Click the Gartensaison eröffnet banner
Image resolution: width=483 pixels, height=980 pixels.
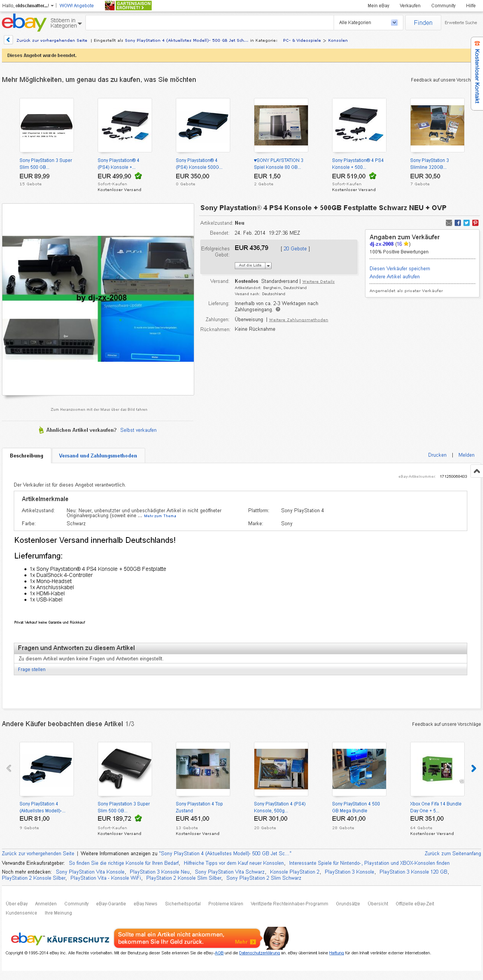pyautogui.click(x=128, y=5)
